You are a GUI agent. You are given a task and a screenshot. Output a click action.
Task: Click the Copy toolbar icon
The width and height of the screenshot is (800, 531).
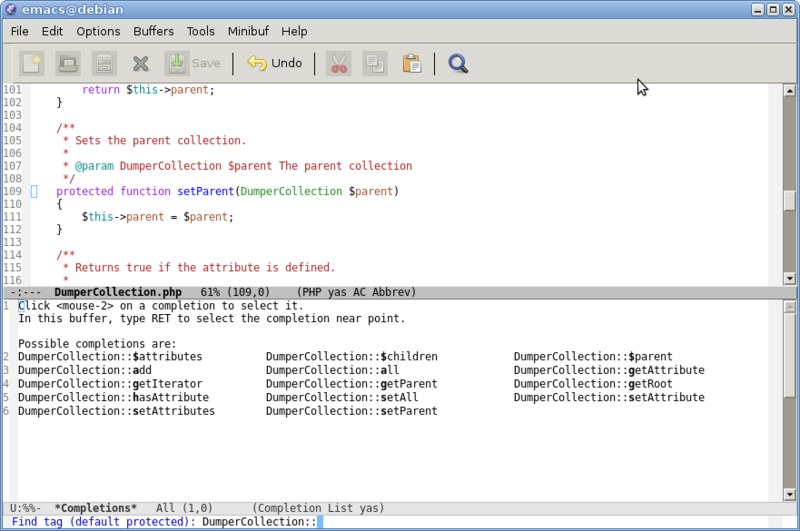[x=375, y=63]
